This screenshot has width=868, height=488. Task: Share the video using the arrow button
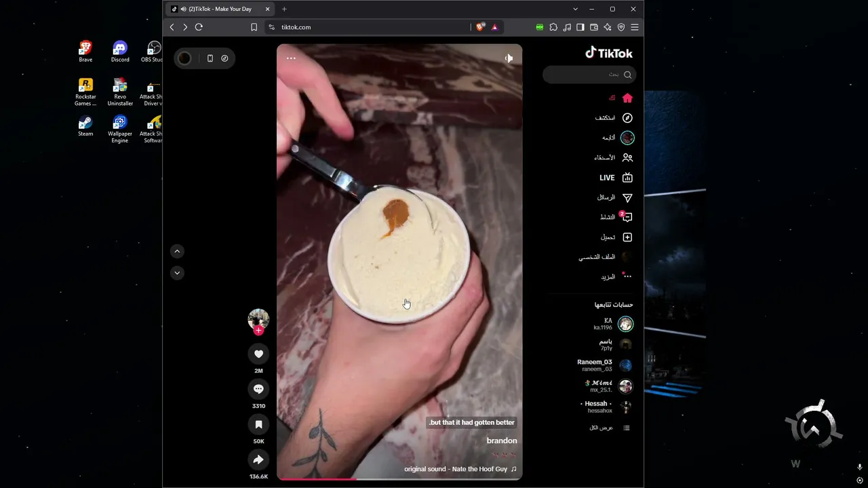click(x=258, y=460)
